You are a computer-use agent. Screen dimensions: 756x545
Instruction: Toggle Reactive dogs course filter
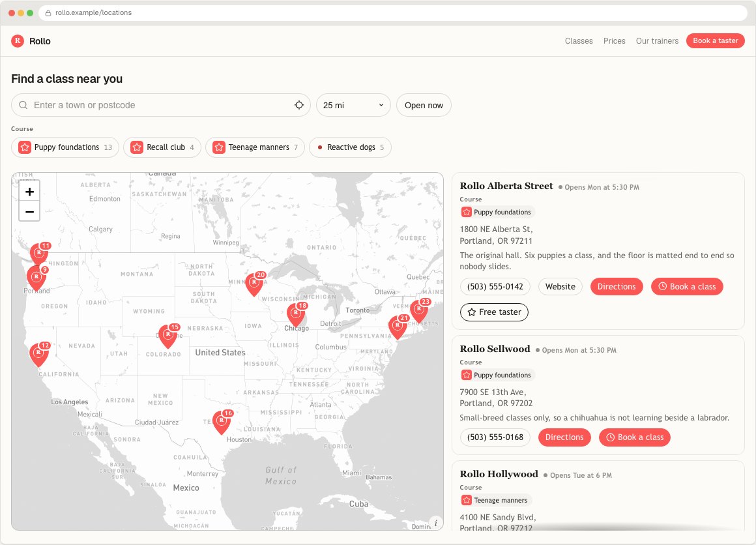(350, 147)
